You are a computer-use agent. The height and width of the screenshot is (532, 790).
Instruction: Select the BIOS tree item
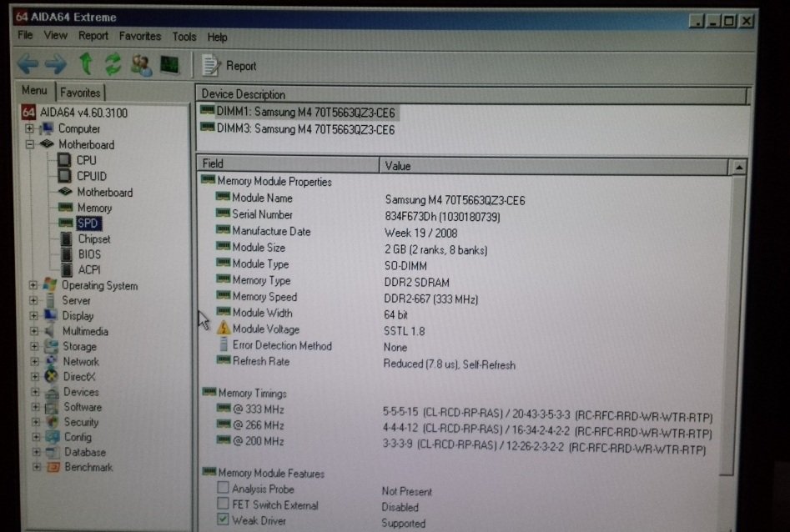pyautogui.click(x=89, y=254)
